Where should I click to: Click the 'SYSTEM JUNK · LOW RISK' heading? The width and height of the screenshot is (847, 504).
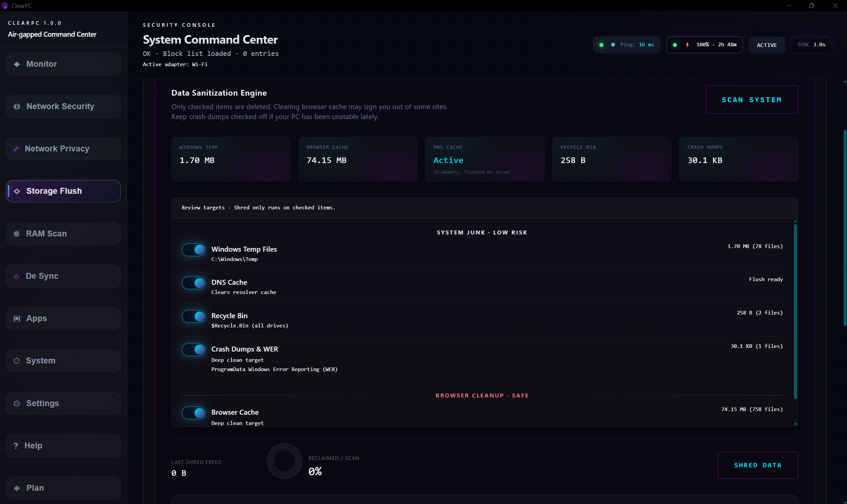[x=482, y=232]
